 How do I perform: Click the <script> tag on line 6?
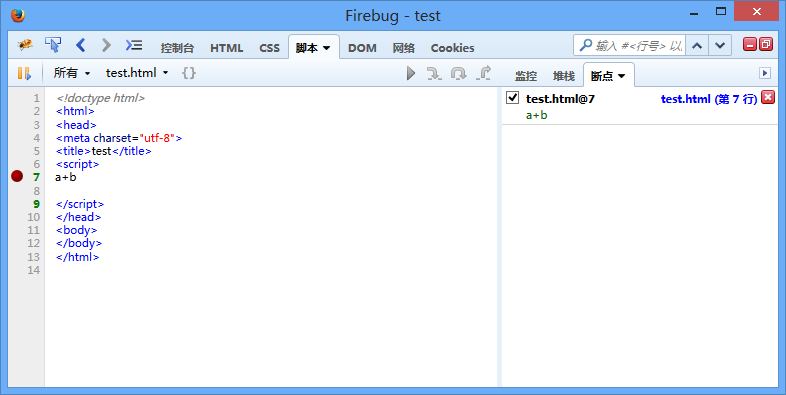pyautogui.click(x=78, y=164)
